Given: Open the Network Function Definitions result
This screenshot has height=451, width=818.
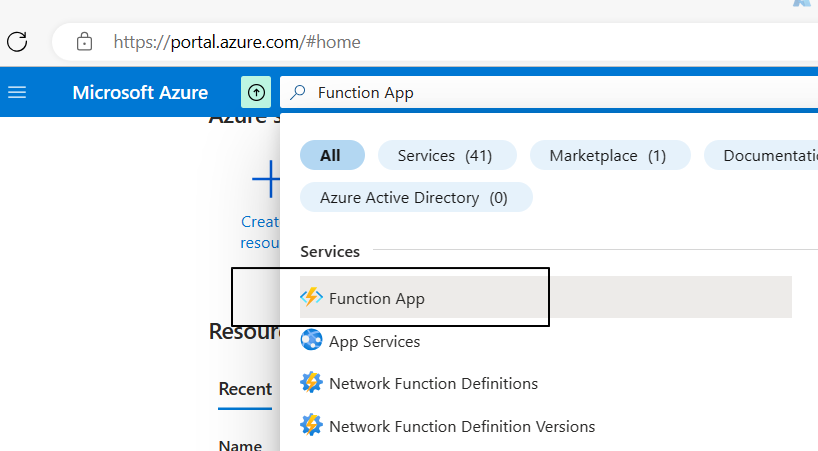Looking at the screenshot, I should (x=433, y=384).
